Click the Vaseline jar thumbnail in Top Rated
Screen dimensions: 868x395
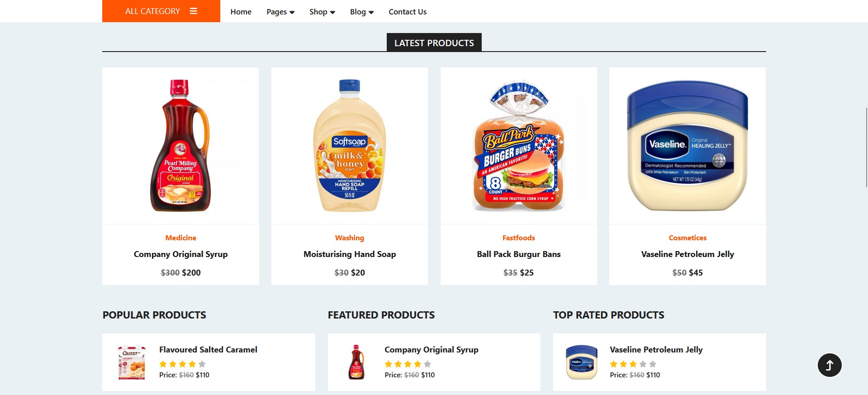(x=582, y=362)
